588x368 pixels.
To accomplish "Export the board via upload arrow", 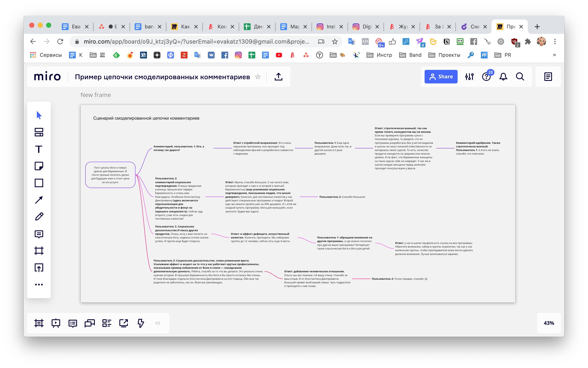I will coord(278,77).
